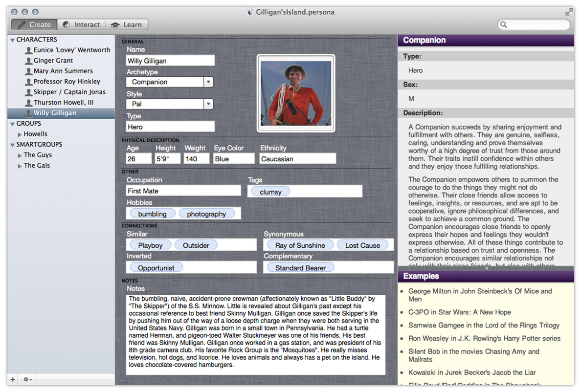
Task: Expand The Guys smart group
Action: (x=20, y=155)
